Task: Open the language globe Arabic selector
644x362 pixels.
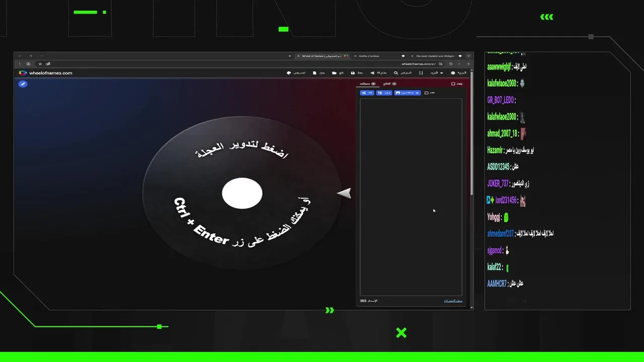Action: 458,73
